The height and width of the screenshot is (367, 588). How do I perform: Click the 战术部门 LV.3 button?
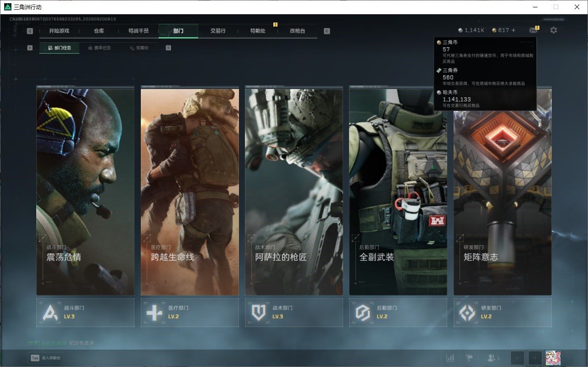tap(294, 312)
